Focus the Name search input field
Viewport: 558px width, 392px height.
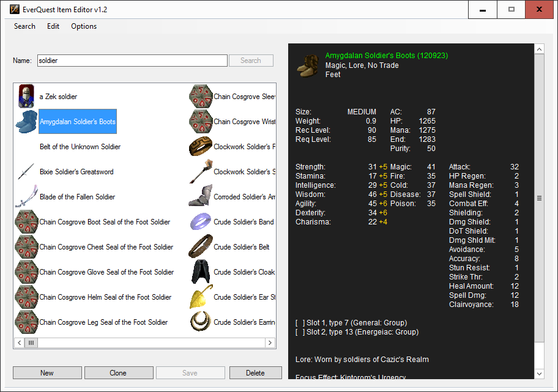pos(132,61)
